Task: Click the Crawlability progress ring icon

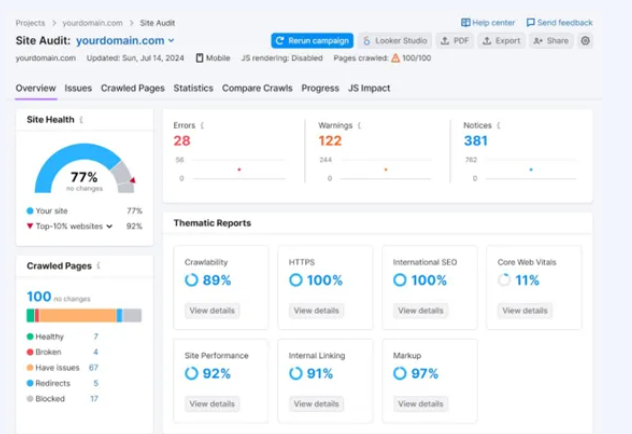Action: (x=191, y=280)
